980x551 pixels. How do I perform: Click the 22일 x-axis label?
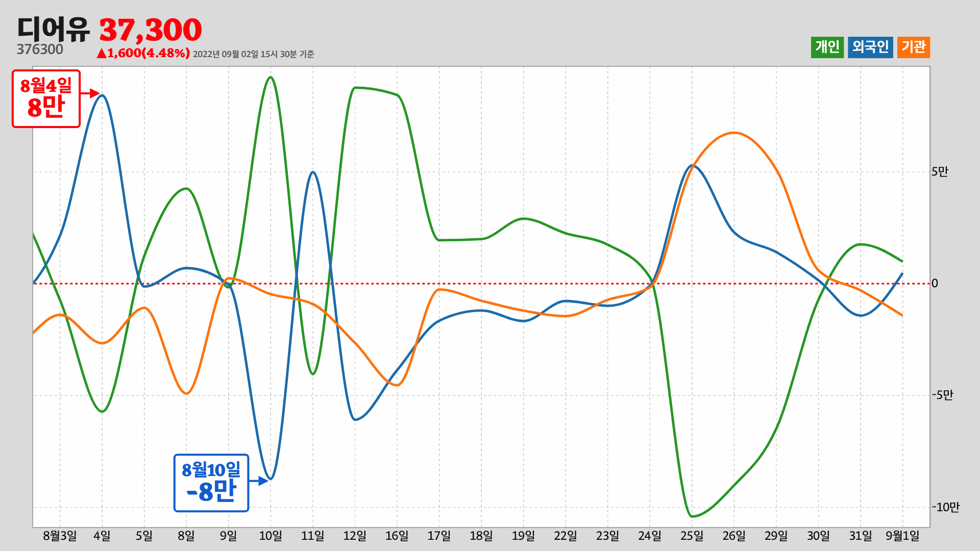tap(566, 536)
